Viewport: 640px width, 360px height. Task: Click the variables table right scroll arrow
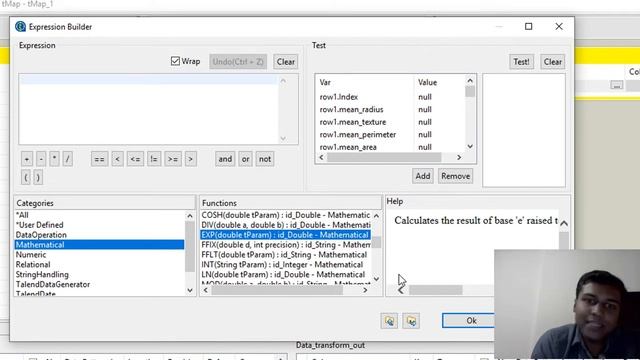pos(459,157)
